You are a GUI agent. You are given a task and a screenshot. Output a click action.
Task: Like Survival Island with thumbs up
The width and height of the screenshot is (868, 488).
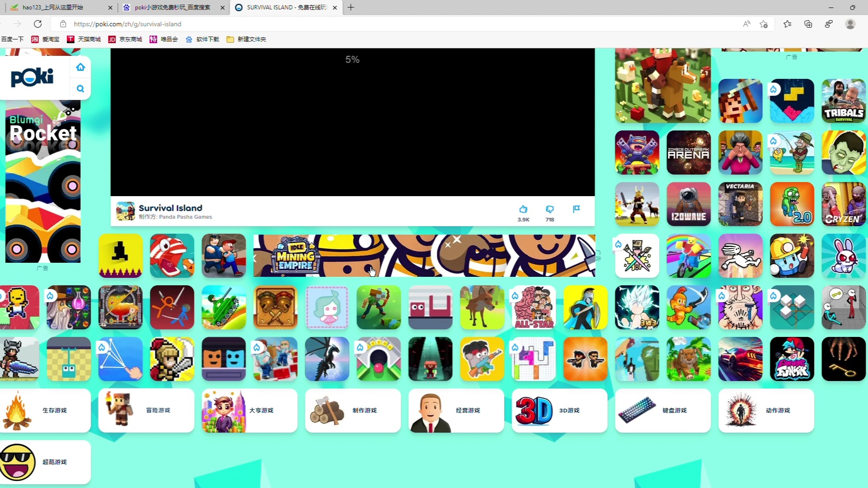[x=523, y=209]
